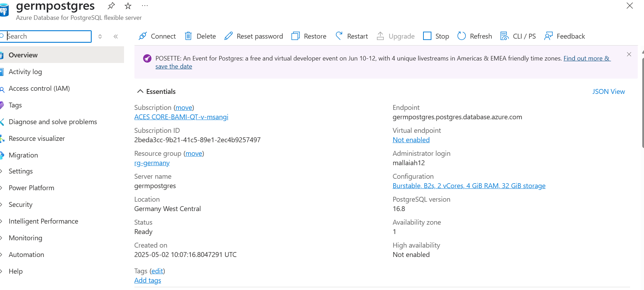
Task: Click the Connect plug icon
Action: [142, 36]
